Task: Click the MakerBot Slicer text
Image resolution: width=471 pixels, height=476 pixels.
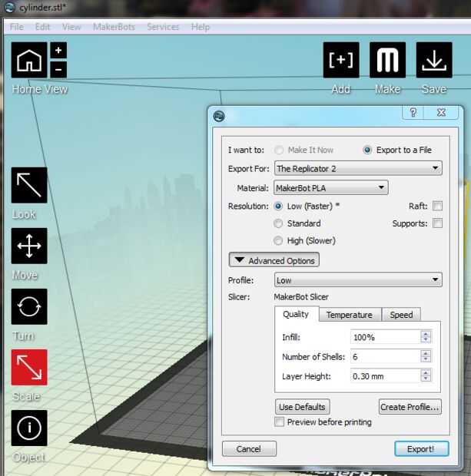Action: coord(301,297)
